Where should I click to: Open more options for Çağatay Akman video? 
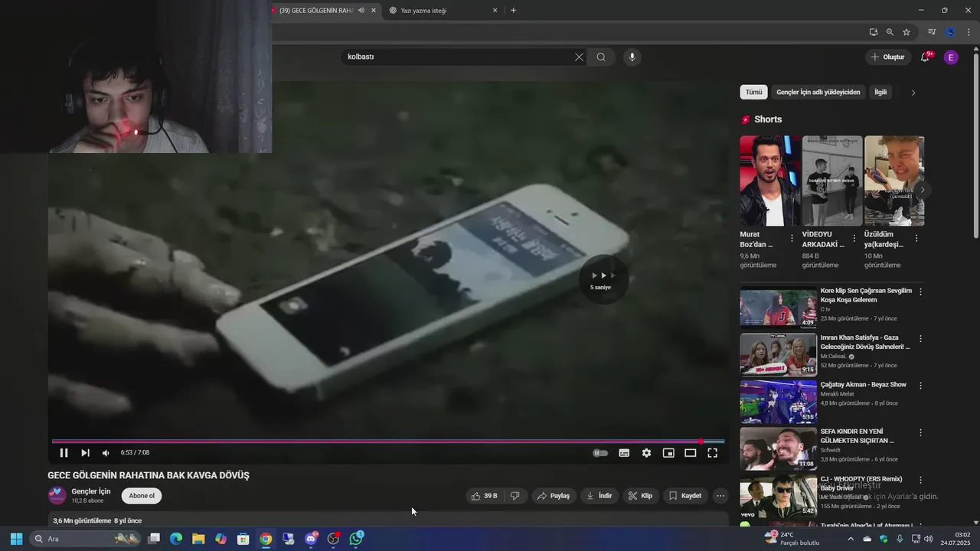(x=920, y=386)
